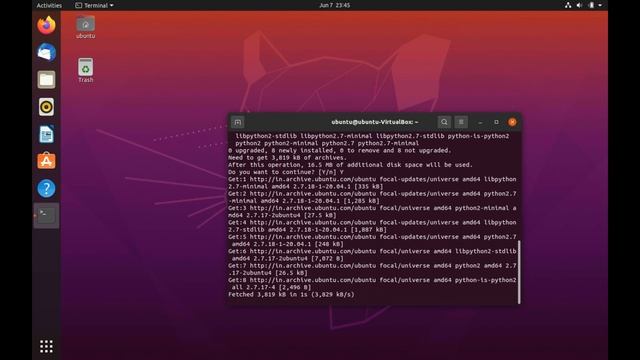640x360 pixels.
Task: Click the terminal search icon
Action: 444,122
